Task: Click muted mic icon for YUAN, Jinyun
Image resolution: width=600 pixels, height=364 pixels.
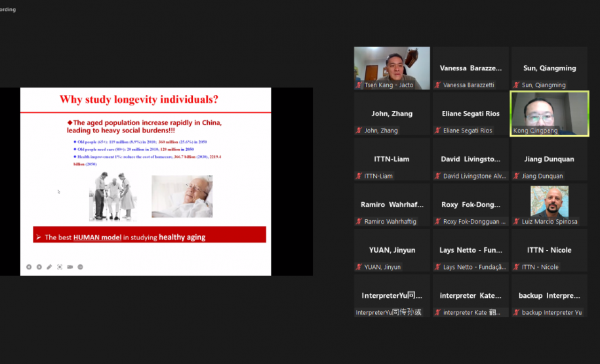Action: (x=359, y=267)
